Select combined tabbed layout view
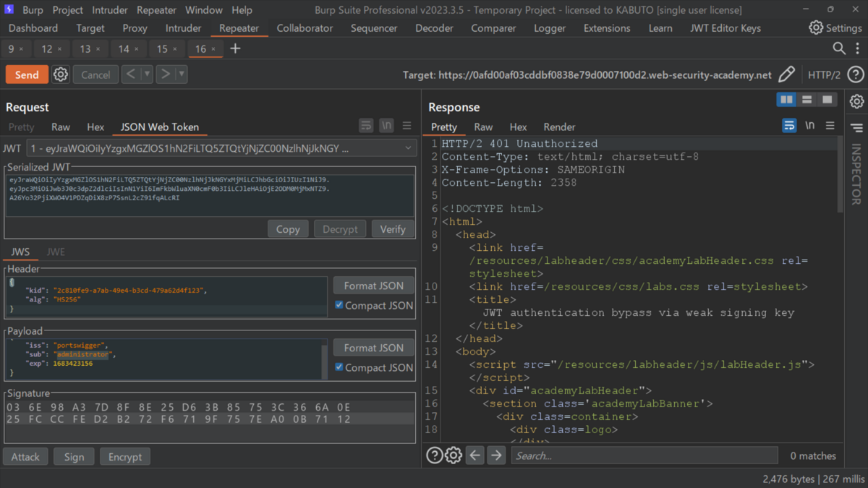Viewport: 868px width, 488px height. (x=827, y=100)
